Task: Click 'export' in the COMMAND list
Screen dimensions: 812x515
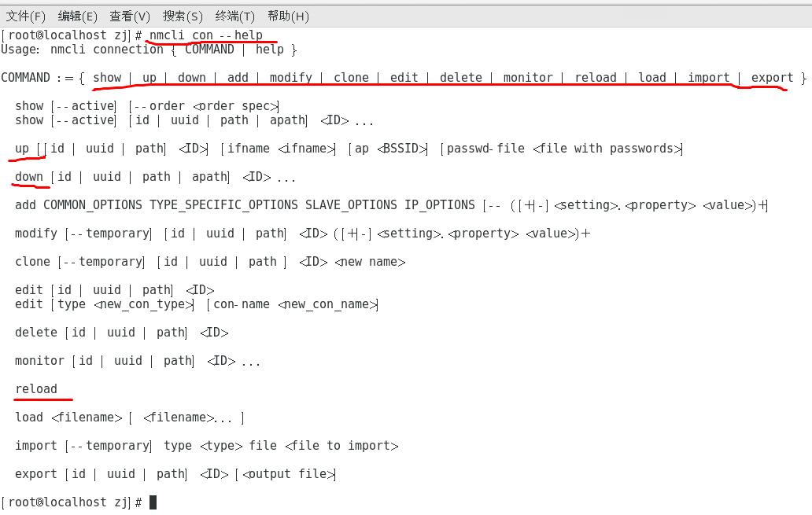Action: [x=772, y=78]
